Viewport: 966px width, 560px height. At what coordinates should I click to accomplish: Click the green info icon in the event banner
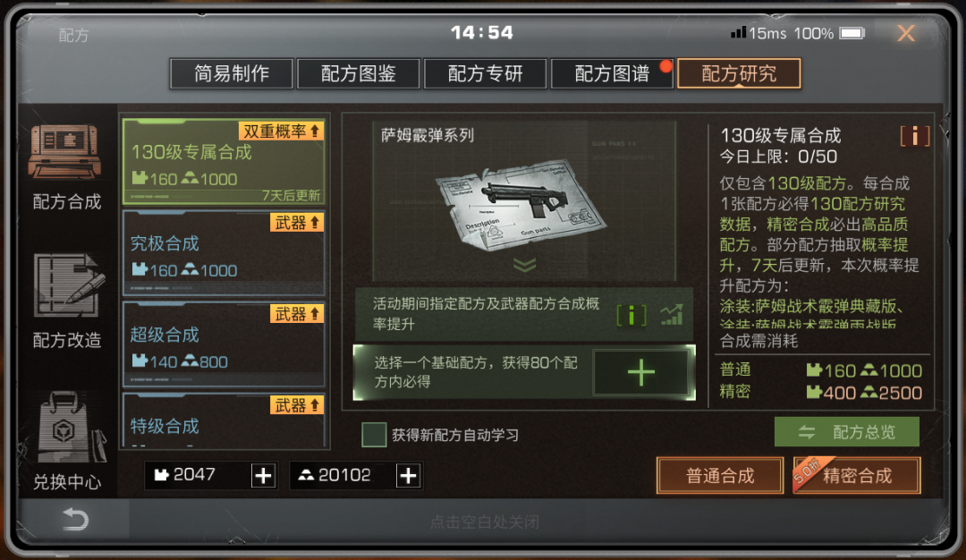[631, 315]
